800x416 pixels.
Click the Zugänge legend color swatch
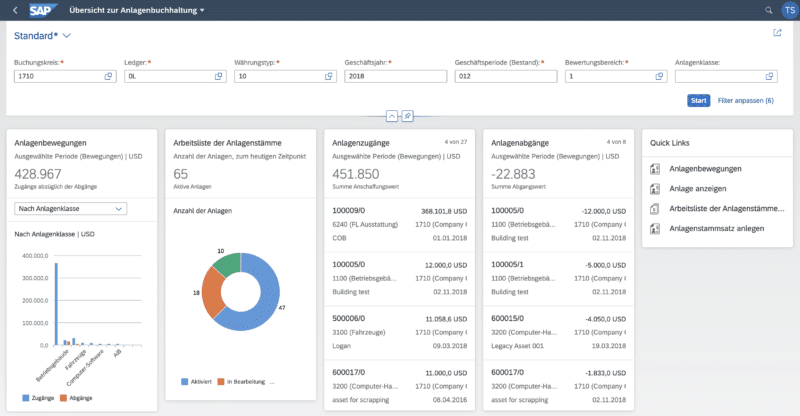click(26, 398)
